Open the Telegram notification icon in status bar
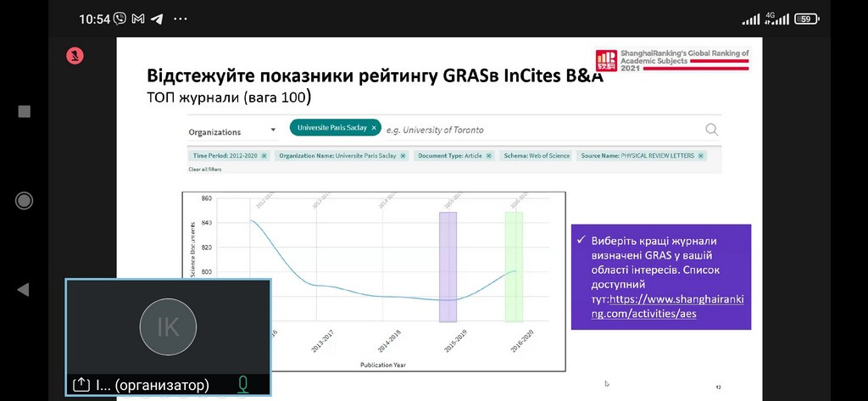Screen dimensions: 868x401 pos(157,19)
